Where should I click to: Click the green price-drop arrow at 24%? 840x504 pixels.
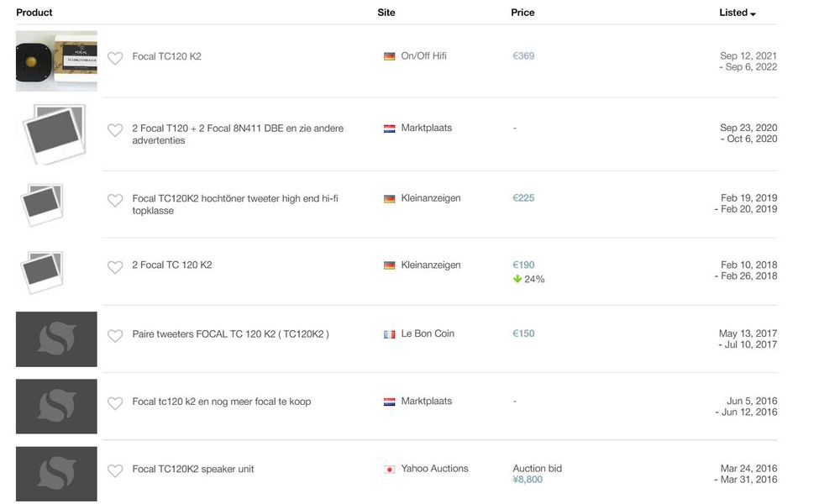pyautogui.click(x=517, y=279)
